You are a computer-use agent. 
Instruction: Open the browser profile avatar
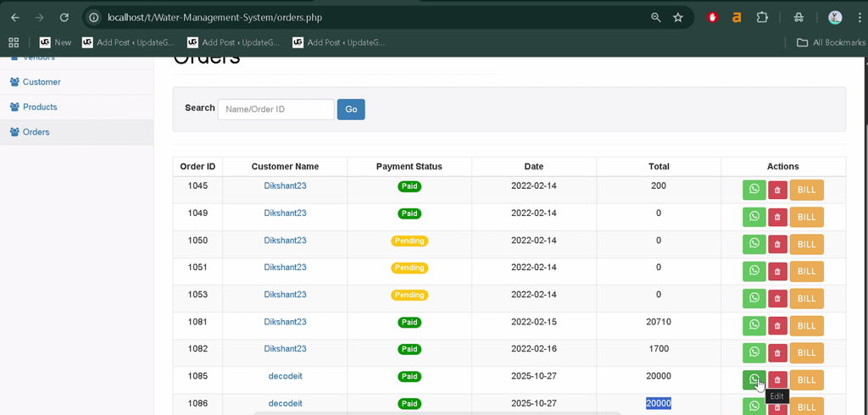point(835,18)
